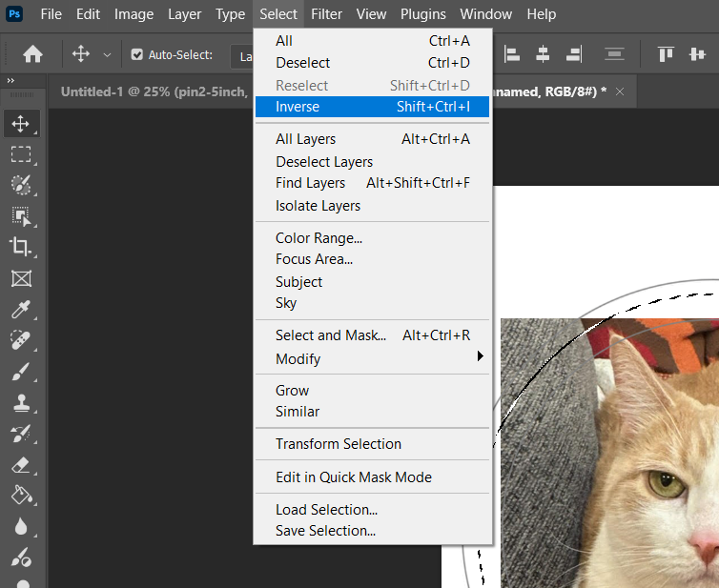
Task: Open the Edit menu
Action: click(x=88, y=14)
